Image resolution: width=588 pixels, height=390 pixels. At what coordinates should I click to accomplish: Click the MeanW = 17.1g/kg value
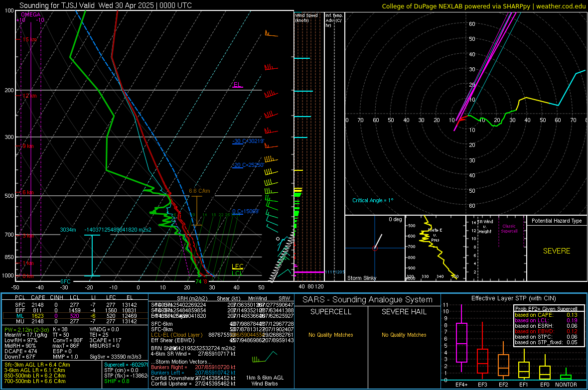tap(26, 335)
